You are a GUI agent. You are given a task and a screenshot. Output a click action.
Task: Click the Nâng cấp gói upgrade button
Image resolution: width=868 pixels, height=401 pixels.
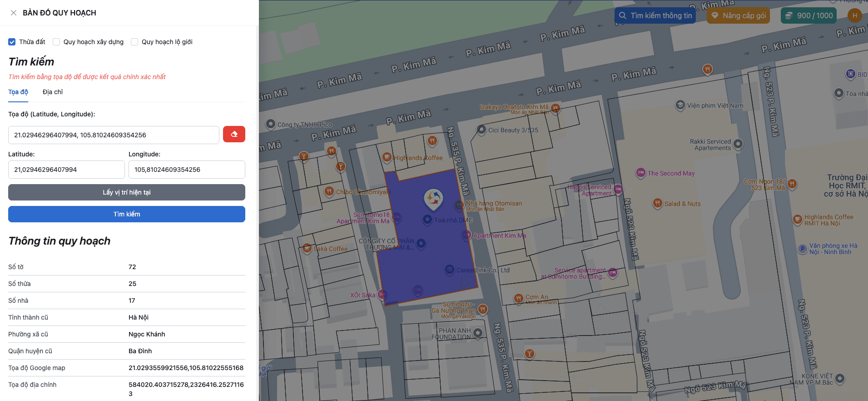tap(738, 15)
